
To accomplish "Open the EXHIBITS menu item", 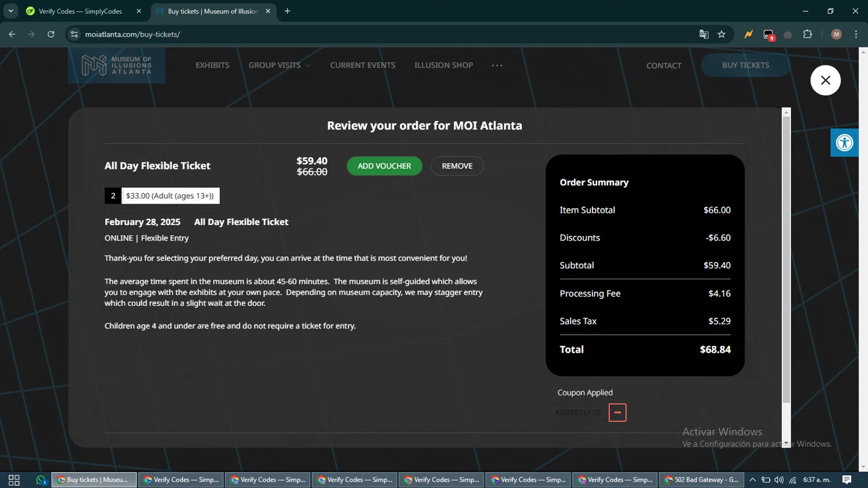I will [212, 65].
